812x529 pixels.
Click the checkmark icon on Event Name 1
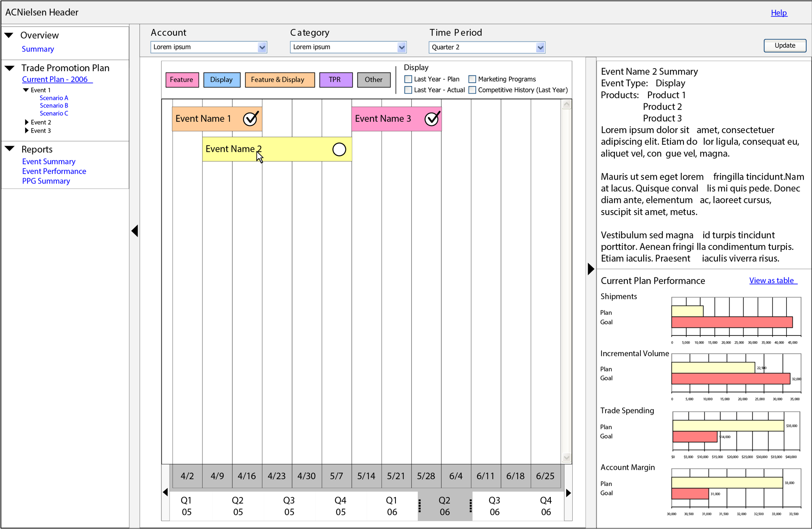pyautogui.click(x=250, y=118)
